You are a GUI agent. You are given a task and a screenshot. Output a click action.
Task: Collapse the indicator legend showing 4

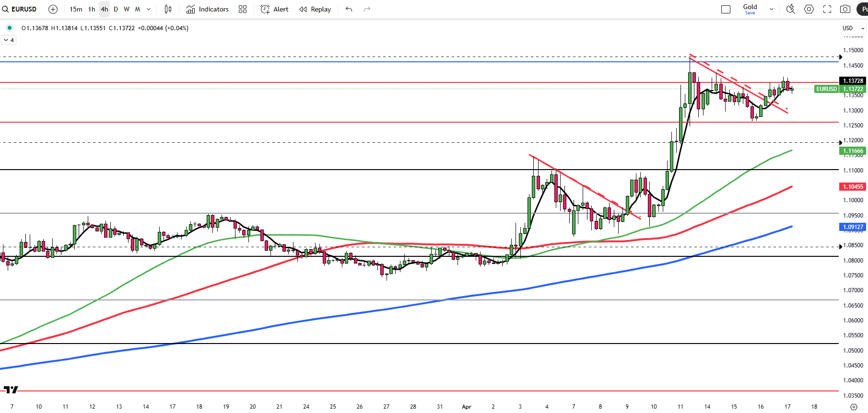click(x=9, y=40)
